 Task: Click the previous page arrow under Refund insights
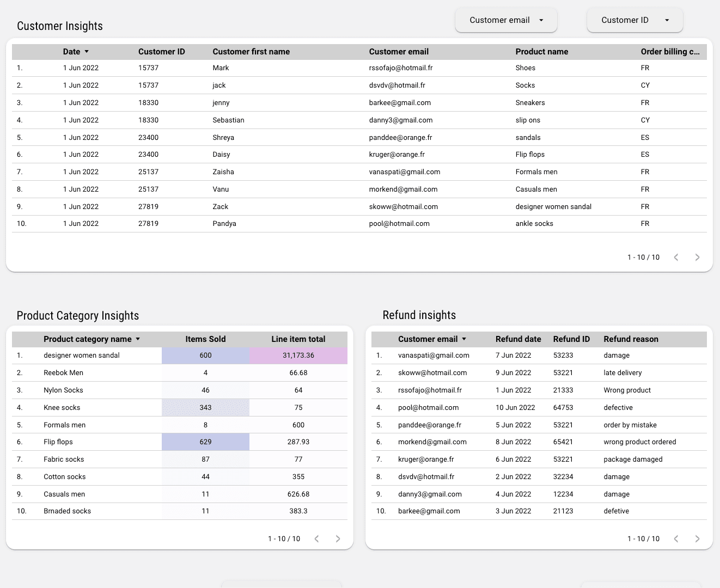676,538
